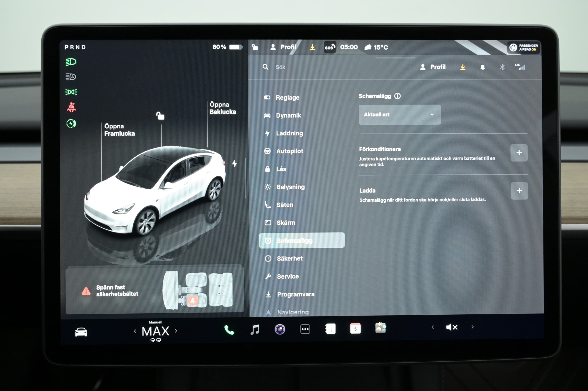
Task: Open the calendar app icon
Action: pyautogui.click(x=355, y=329)
